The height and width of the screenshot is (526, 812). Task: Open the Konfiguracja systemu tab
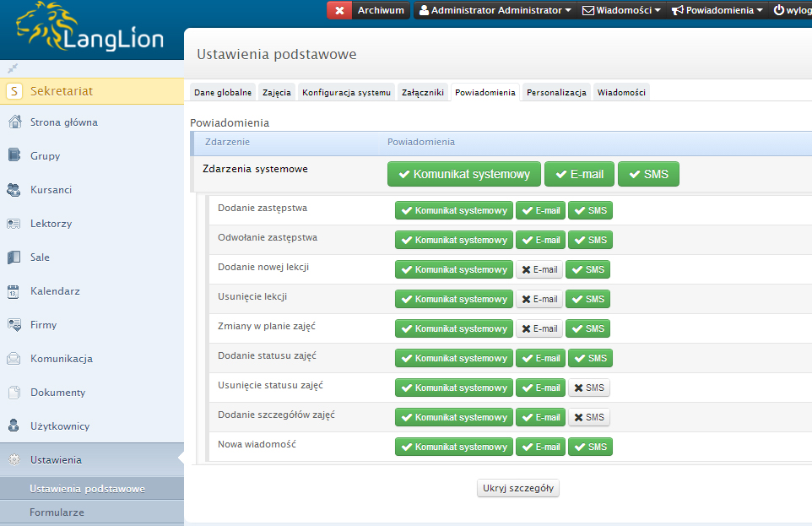346,92
